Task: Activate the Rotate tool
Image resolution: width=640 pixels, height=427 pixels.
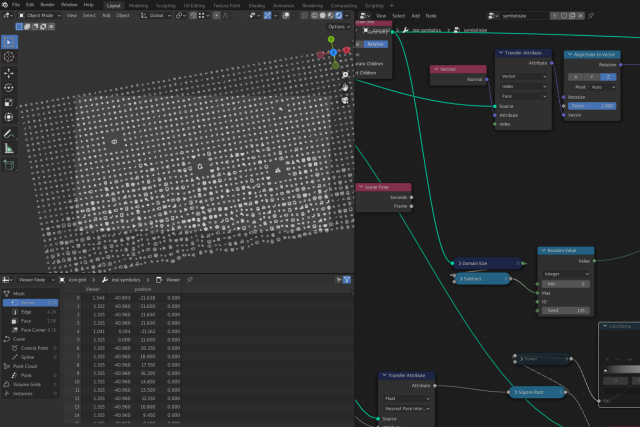Action: click(x=9, y=88)
